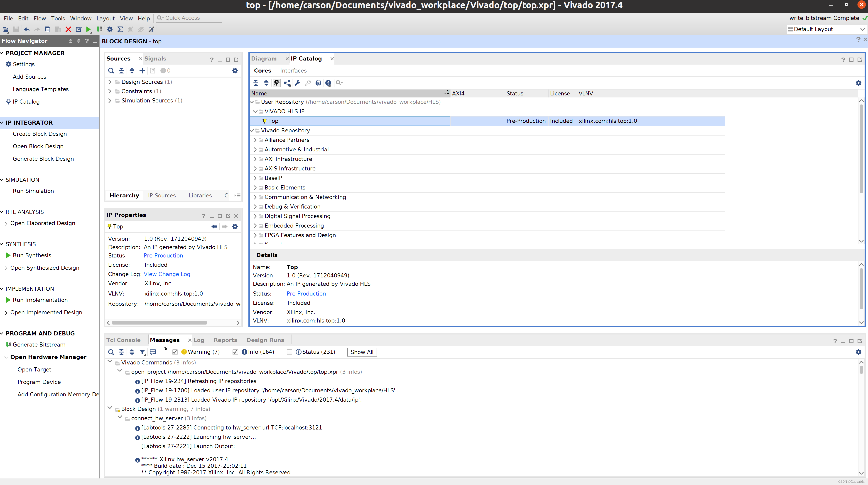Click the wrench Customize IP icon
The width and height of the screenshot is (868, 485).
click(x=297, y=83)
